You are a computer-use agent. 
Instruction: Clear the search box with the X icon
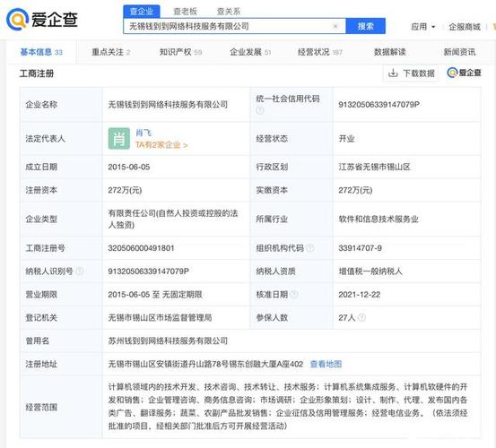[x=335, y=26]
